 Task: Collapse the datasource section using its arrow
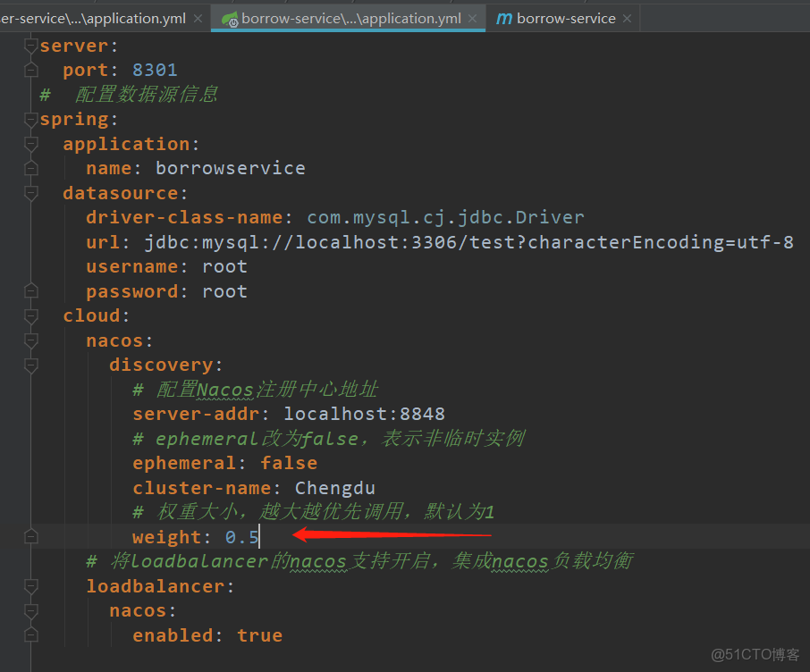pos(30,192)
